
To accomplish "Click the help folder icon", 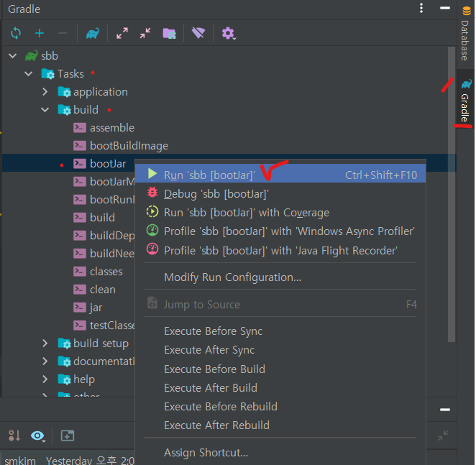I will point(65,379).
